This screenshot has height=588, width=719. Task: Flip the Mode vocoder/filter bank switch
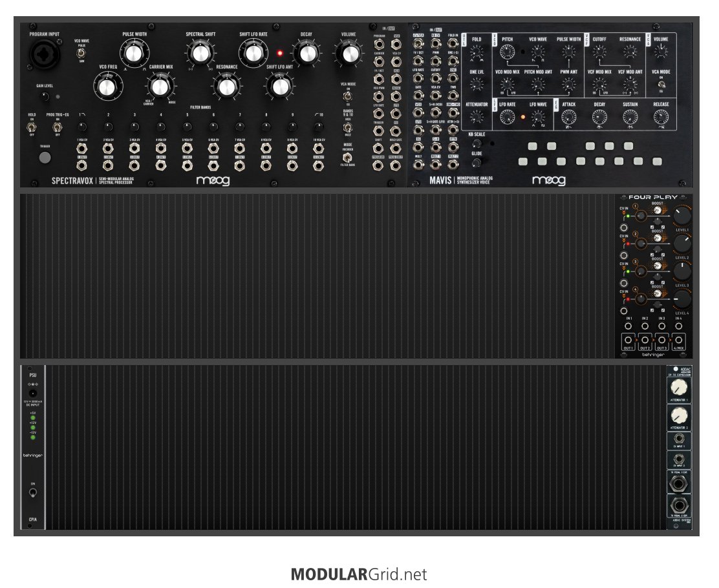pyautogui.click(x=348, y=158)
